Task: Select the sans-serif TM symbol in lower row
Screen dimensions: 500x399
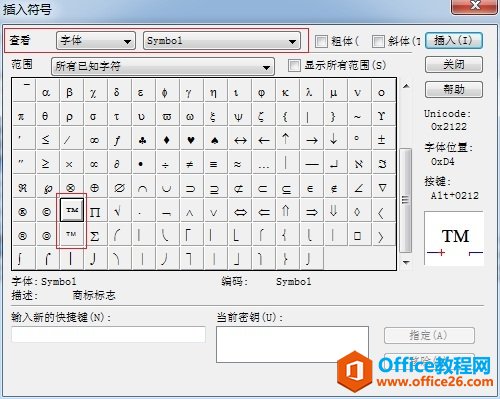Action: tap(71, 235)
